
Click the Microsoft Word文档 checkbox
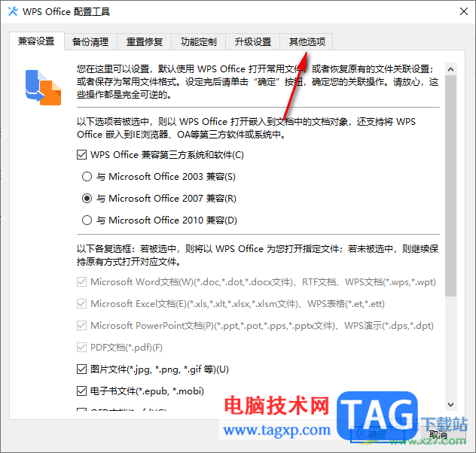click(81, 282)
